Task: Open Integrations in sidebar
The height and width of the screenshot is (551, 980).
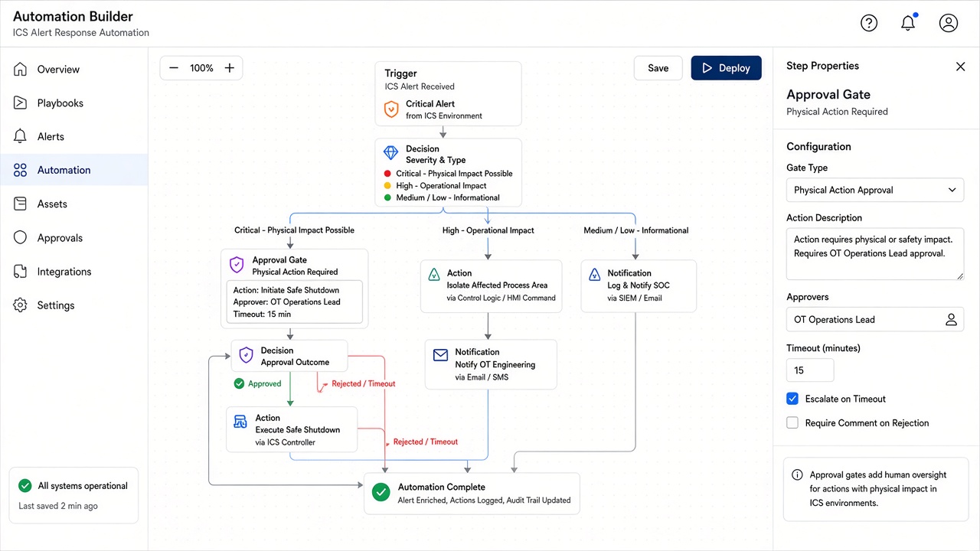Action: 74,272
